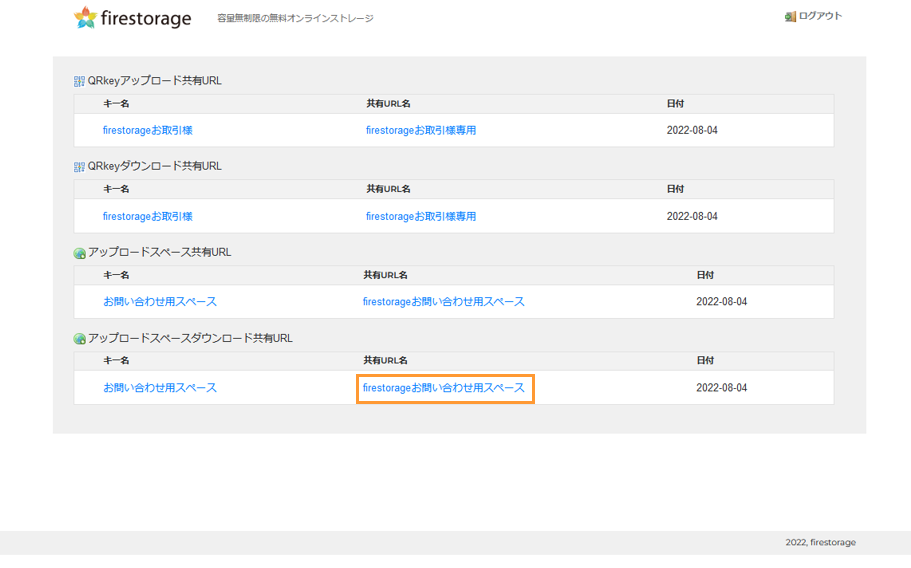Click the footer text 2022, firestorage

pyautogui.click(x=820, y=542)
